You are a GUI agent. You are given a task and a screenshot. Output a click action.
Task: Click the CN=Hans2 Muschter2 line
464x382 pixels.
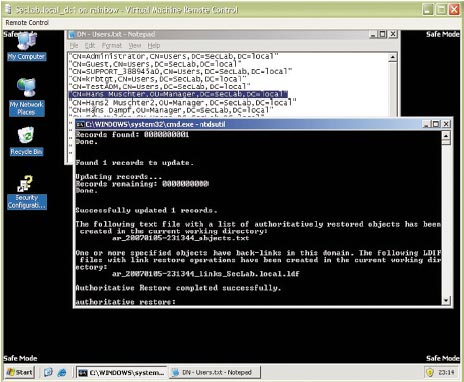point(183,102)
